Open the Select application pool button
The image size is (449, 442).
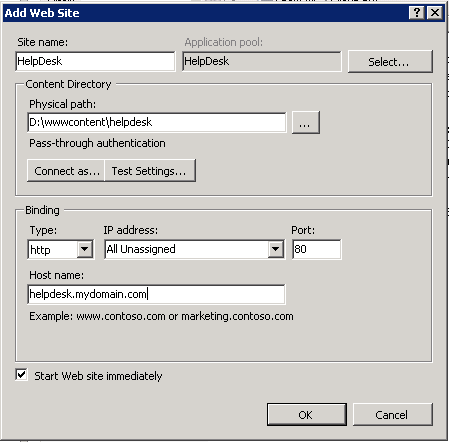coord(390,62)
